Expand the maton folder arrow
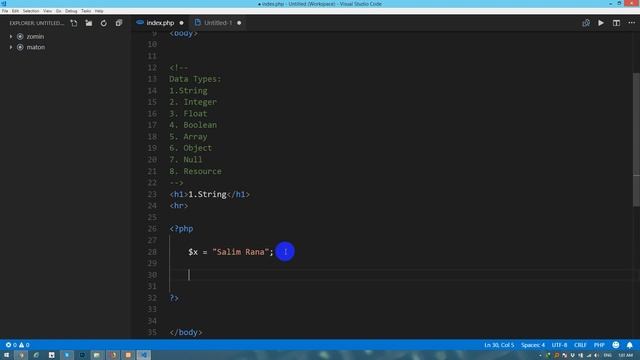 pos(11,47)
